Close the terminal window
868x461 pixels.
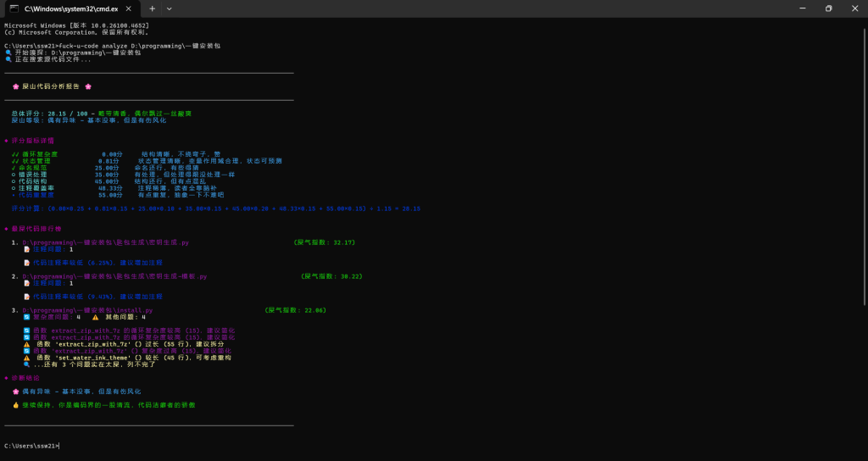tap(855, 8)
